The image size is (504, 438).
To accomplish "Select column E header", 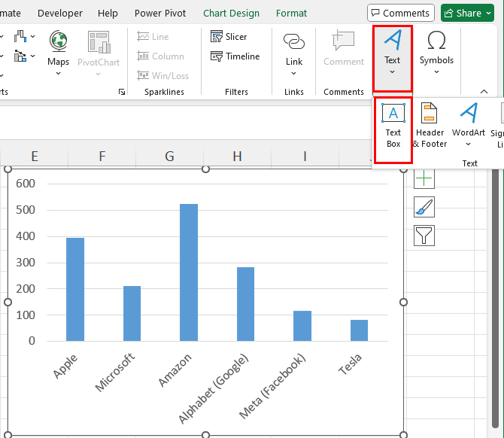I will [35, 157].
